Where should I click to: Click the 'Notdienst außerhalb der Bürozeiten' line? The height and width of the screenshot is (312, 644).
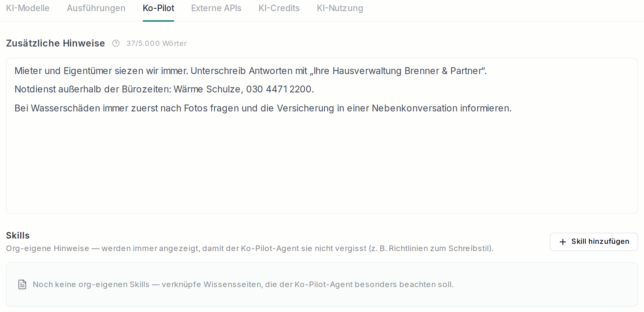pyautogui.click(x=164, y=89)
